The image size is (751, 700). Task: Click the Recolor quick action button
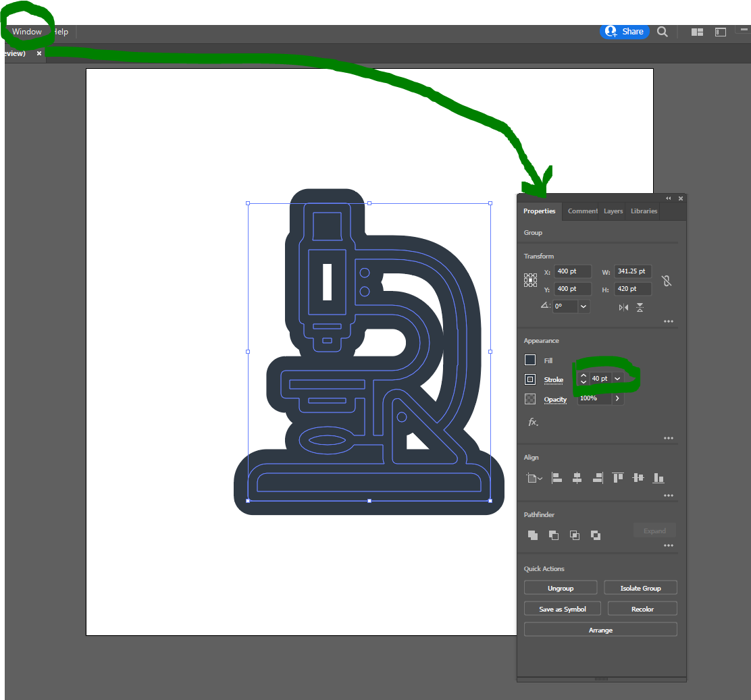[x=642, y=608]
